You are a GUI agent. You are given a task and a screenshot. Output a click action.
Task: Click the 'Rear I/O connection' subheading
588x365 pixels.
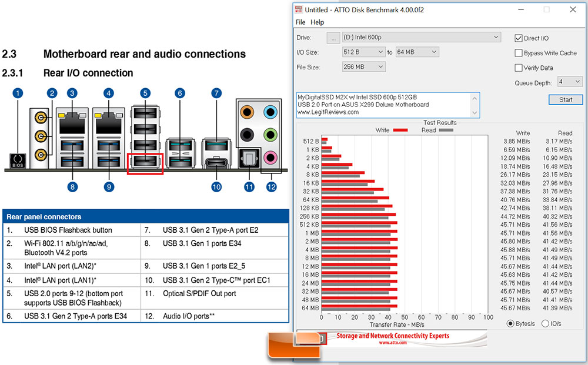[x=88, y=73]
